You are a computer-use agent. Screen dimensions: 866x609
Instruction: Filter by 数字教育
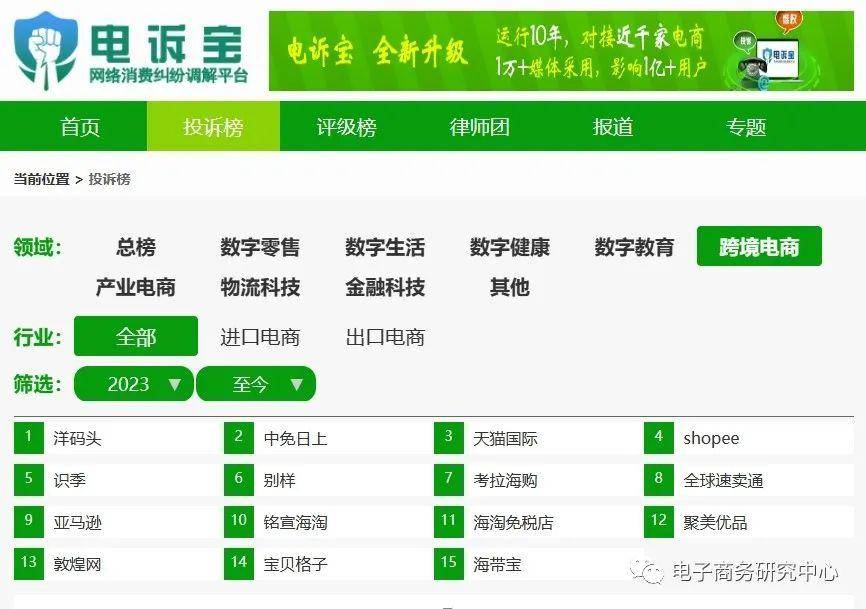(634, 247)
